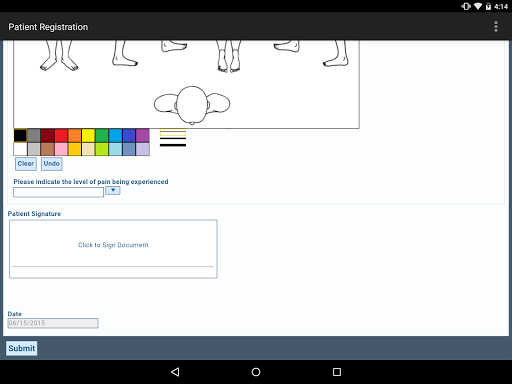Screen dimensions: 512x384
Task: Click to Sign Document box
Action: [113, 249]
